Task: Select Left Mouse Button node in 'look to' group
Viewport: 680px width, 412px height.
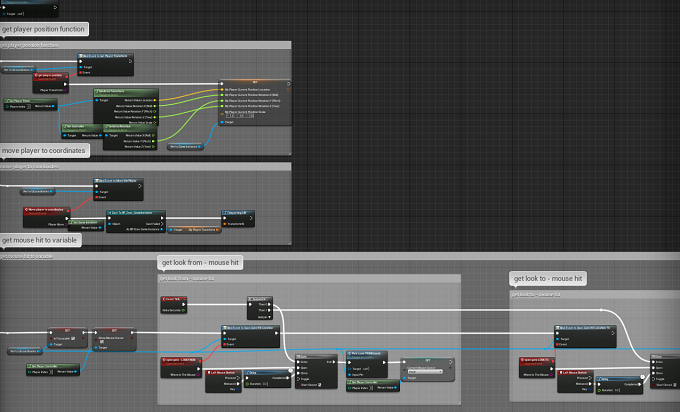Action: tap(575, 381)
